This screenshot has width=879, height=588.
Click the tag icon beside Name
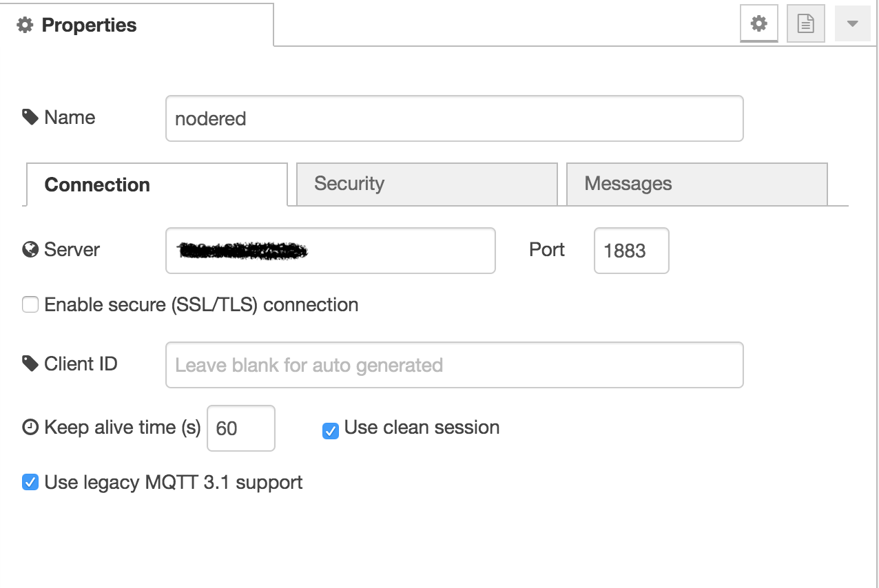click(x=30, y=116)
